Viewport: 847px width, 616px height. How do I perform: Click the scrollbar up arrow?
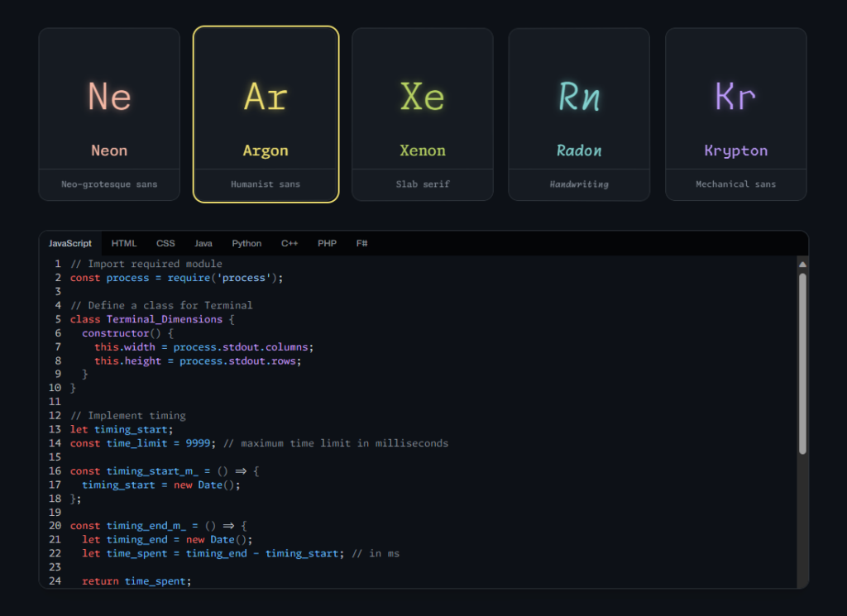(x=802, y=264)
